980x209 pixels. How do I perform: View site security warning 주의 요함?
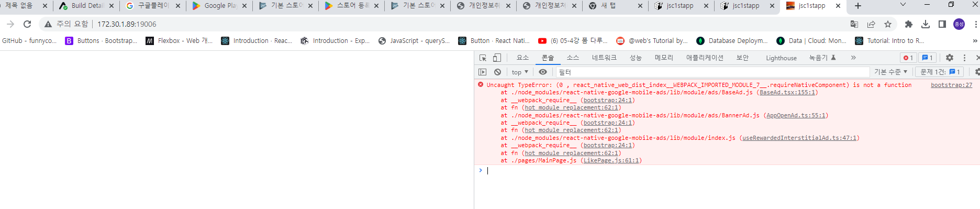(66, 24)
